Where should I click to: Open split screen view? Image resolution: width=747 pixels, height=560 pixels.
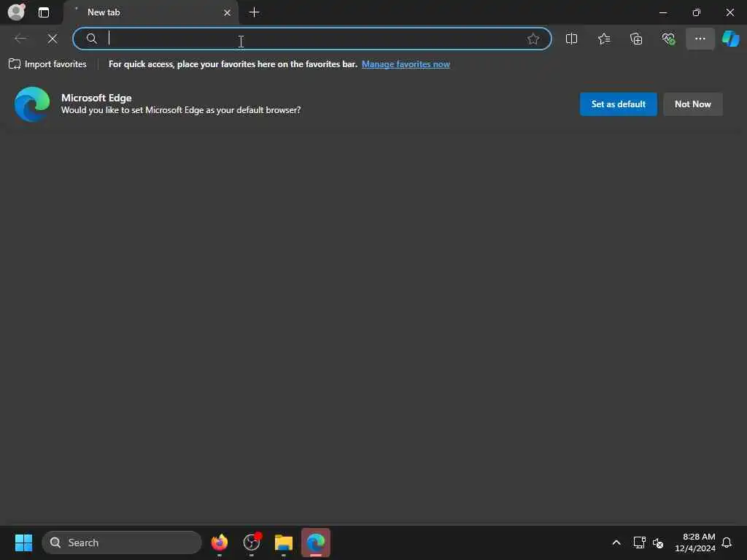pos(572,39)
